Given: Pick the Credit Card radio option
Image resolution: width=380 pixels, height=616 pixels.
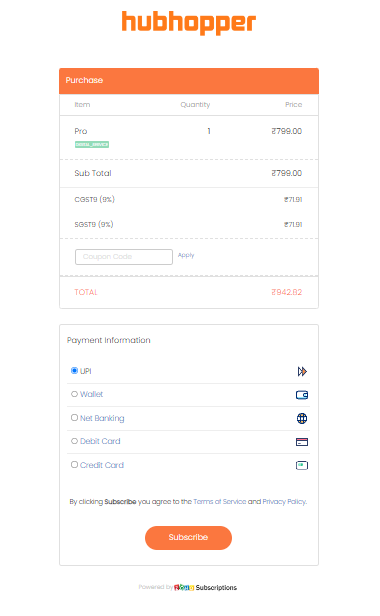Looking at the screenshot, I should [74, 465].
